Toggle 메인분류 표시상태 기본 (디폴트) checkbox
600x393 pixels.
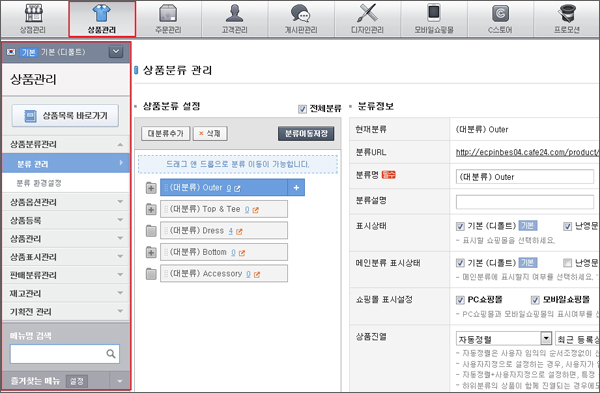460,263
